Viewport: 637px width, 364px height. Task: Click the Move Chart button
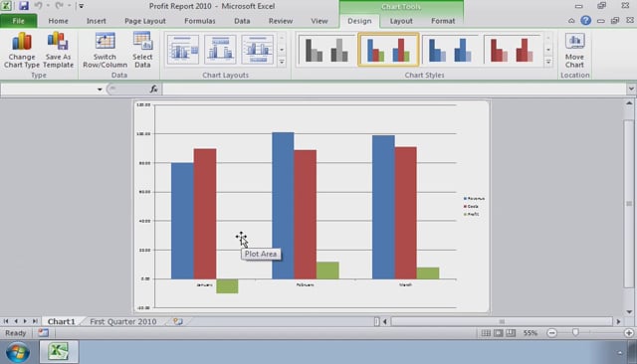(574, 51)
